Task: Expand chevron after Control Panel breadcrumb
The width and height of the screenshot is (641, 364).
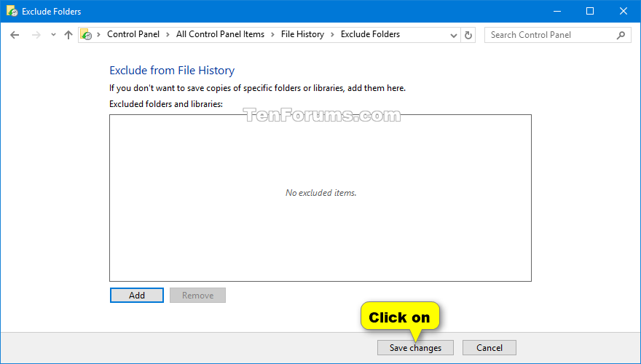Action: (x=168, y=35)
